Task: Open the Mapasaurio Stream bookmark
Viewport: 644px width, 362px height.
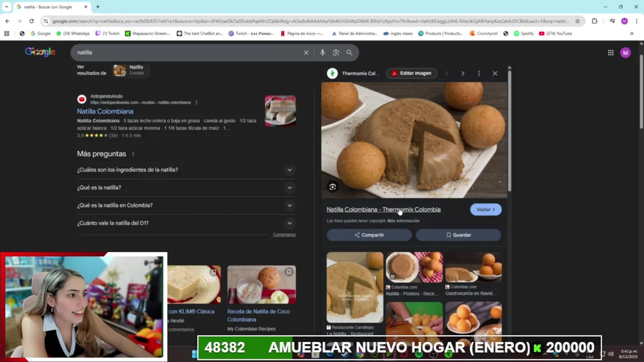Action: [147, 34]
